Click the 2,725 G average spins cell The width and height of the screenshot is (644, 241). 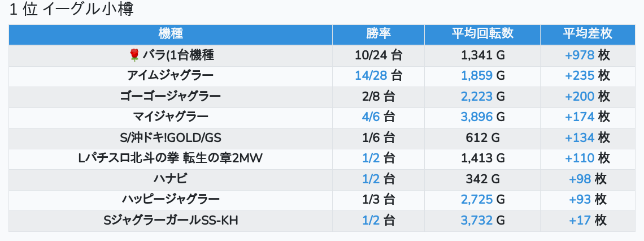click(482, 200)
